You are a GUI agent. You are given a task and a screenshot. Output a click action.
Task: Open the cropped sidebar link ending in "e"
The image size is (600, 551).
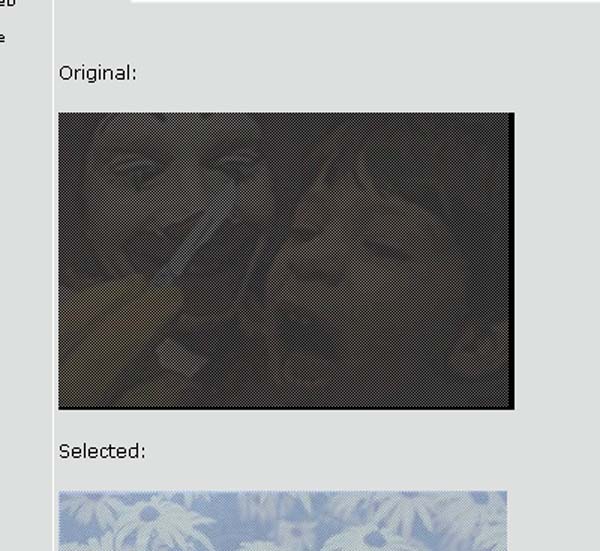point(3,38)
